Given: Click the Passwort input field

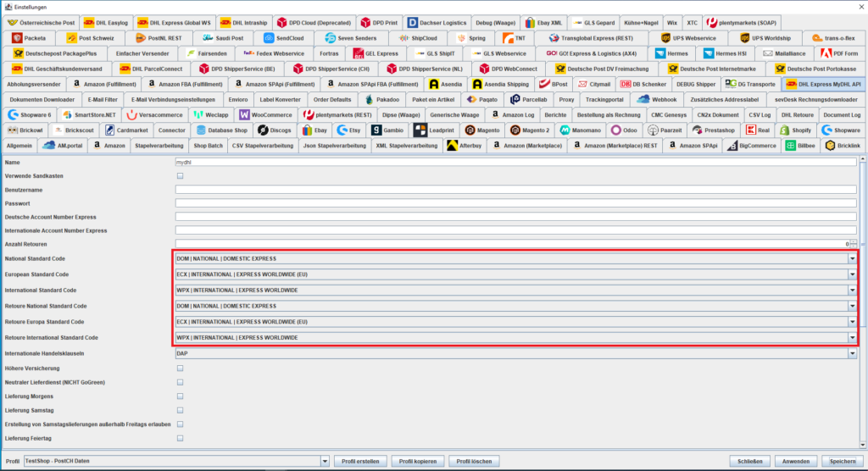Looking at the screenshot, I should pyautogui.click(x=516, y=203).
